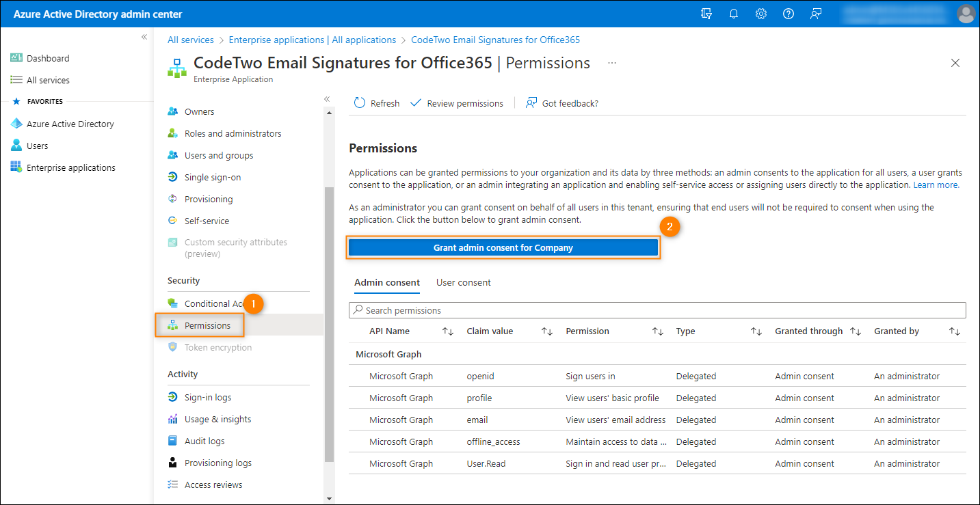Select the offline_access claim value cell
This screenshot has width=980, height=505.
(x=493, y=441)
